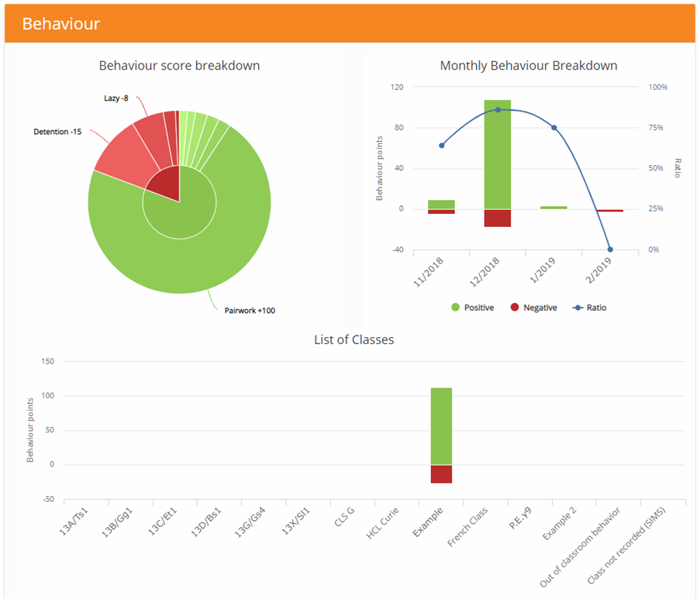Click the Behaviour header bar
Image resolution: width=700 pixels, height=599 pixels.
[x=349, y=24]
